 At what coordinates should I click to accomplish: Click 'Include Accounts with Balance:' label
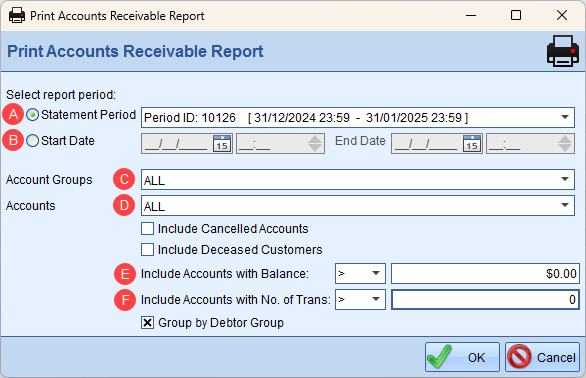pos(225,274)
